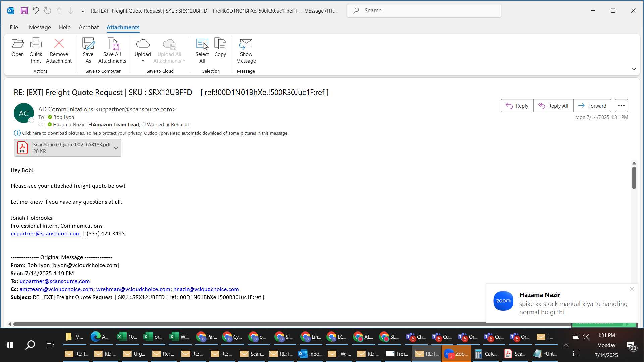Click Show Message in the ribbon
644x362 pixels.
coord(246,51)
